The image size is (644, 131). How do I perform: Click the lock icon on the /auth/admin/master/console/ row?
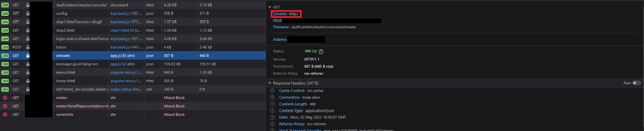click(28, 5)
